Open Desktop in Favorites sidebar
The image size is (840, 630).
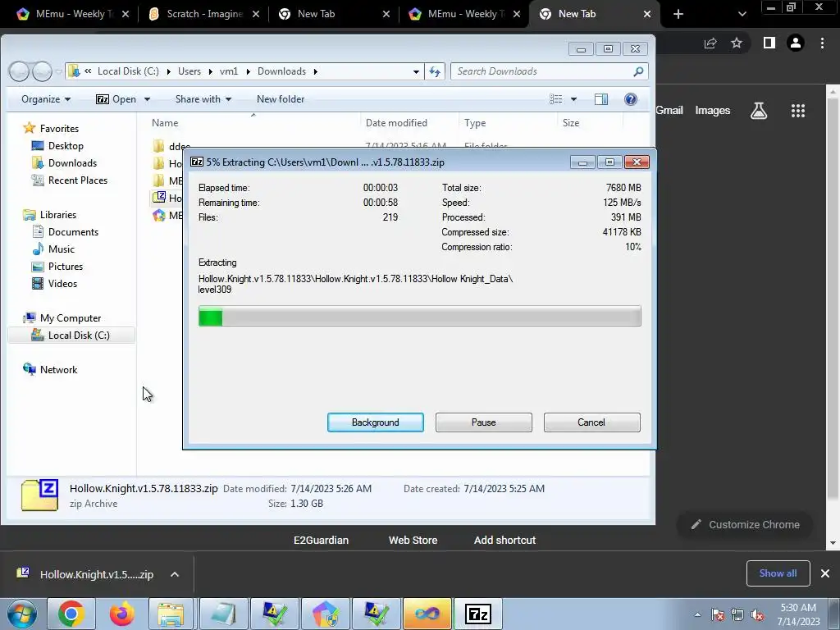coord(66,146)
